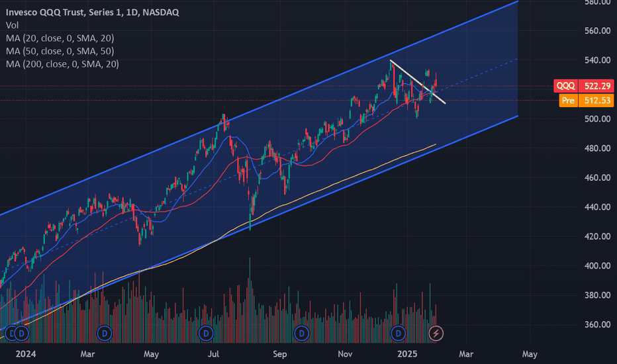Click the 500.00 label on price axis
This screenshot has height=364, width=617.
(x=597, y=119)
